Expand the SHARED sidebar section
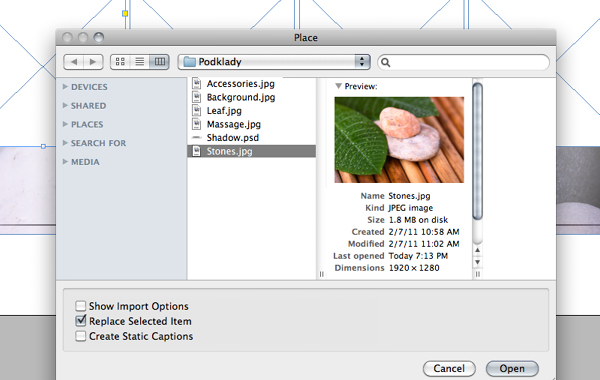 pyautogui.click(x=65, y=106)
